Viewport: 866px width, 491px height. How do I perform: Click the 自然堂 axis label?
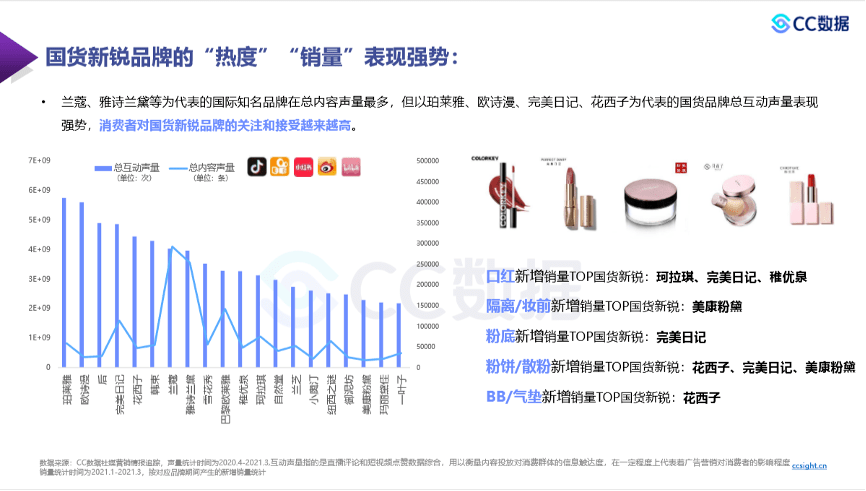tap(278, 389)
